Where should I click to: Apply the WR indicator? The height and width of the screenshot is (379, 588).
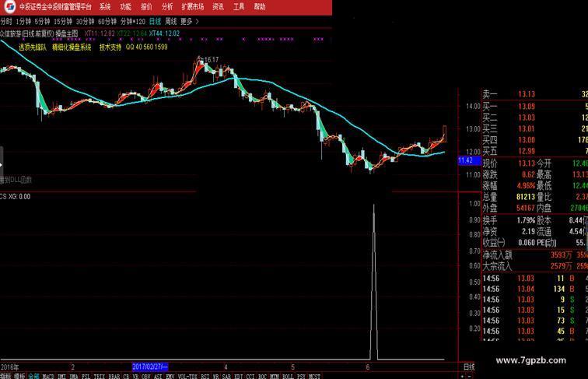[215, 376]
